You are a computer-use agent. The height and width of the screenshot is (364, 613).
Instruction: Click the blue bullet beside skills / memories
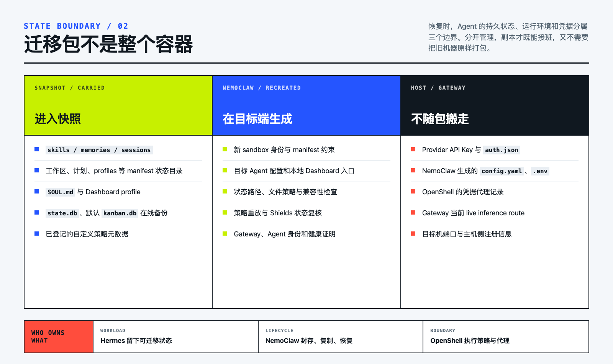pos(37,149)
